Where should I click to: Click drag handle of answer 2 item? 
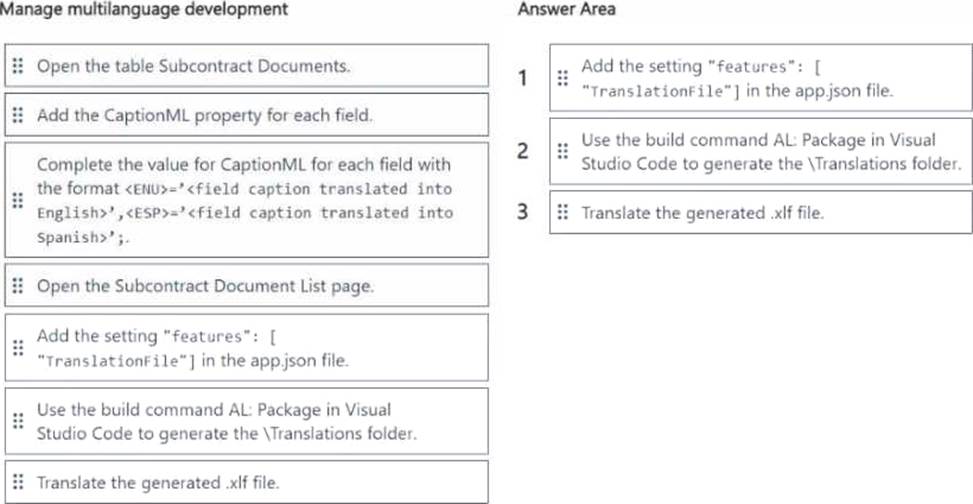coord(563,151)
